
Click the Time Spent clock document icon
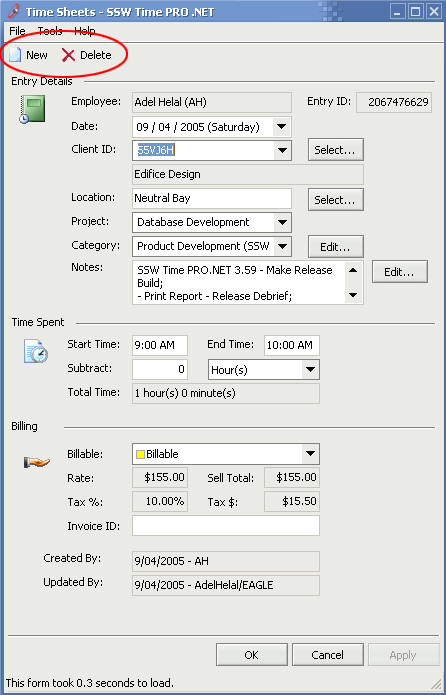click(x=36, y=352)
